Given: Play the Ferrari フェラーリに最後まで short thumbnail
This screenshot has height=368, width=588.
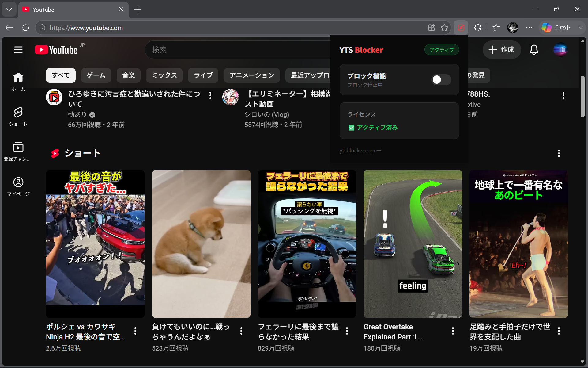Looking at the screenshot, I should pyautogui.click(x=307, y=244).
